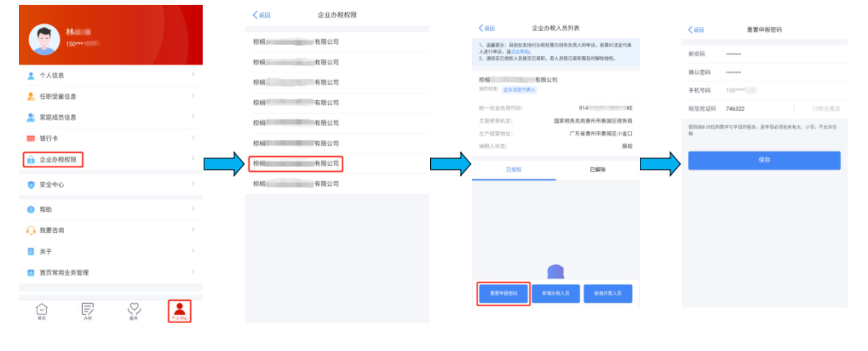Go to 首页 home tab icon
Viewport: 868px width, 351px height.
pos(42,309)
